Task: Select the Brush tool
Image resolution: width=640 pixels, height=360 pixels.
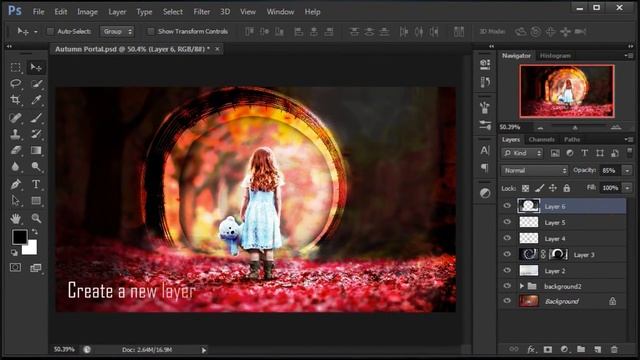Action: [x=36, y=118]
